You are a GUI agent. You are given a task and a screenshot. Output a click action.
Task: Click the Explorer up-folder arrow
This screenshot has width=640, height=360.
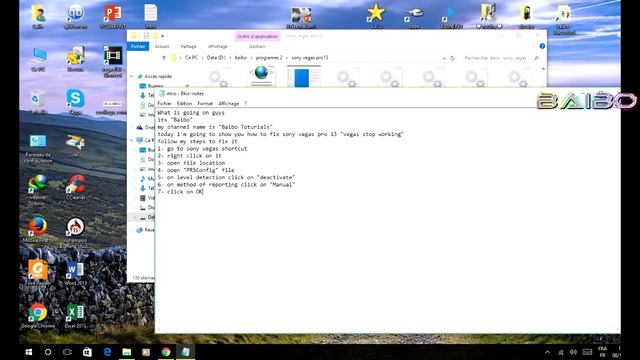[164, 58]
